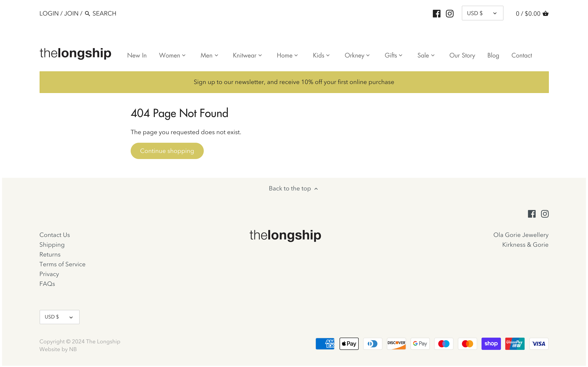The image size is (588, 367).
Task: Open the footer USD $ currency selector
Action: [x=59, y=317]
